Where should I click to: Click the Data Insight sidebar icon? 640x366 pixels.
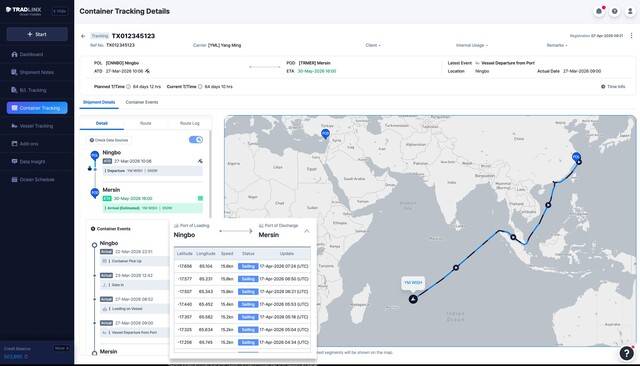(14, 162)
